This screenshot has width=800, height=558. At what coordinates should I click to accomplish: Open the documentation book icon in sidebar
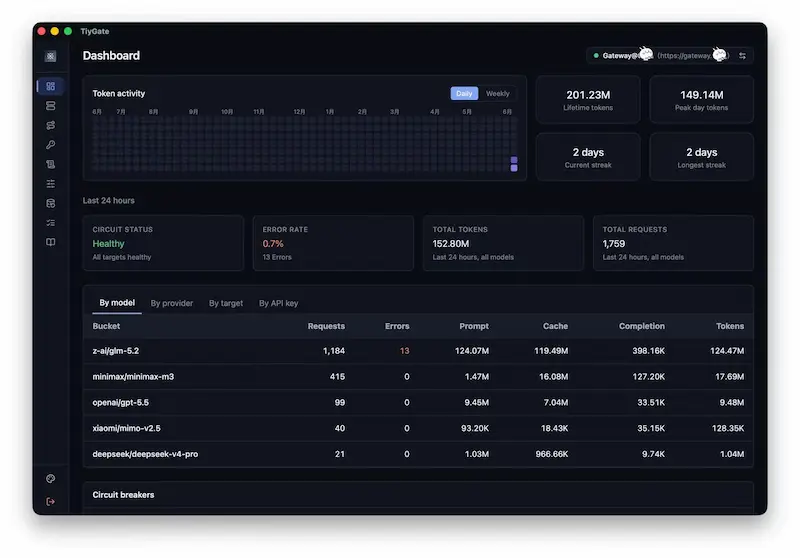coord(51,242)
